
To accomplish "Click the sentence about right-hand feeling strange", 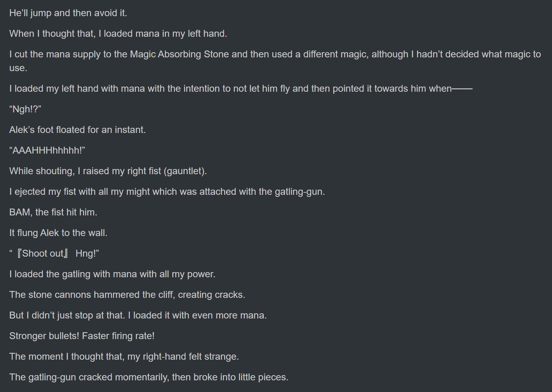I will click(124, 357).
